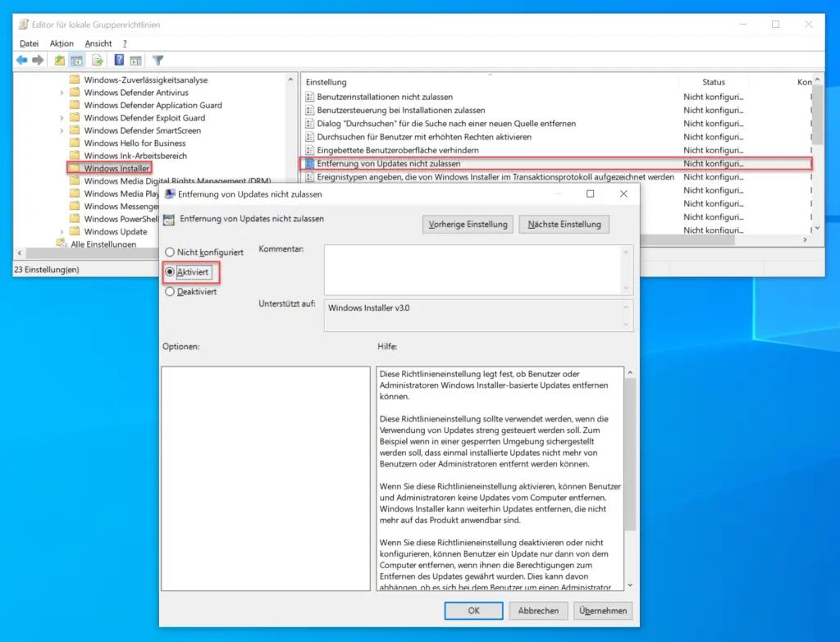The height and width of the screenshot is (642, 840).
Task: Open the Datei menu
Action: point(29,43)
